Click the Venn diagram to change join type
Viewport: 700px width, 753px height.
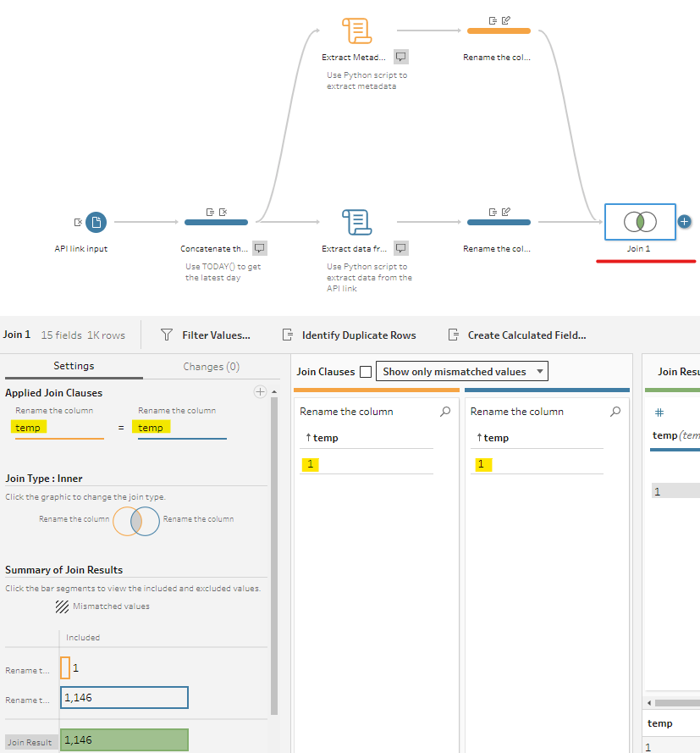136,521
